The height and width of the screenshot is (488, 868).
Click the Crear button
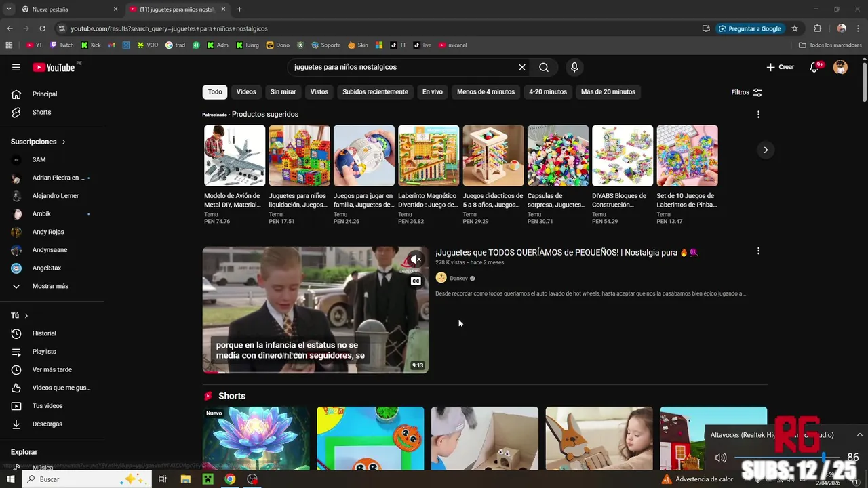[780, 67]
